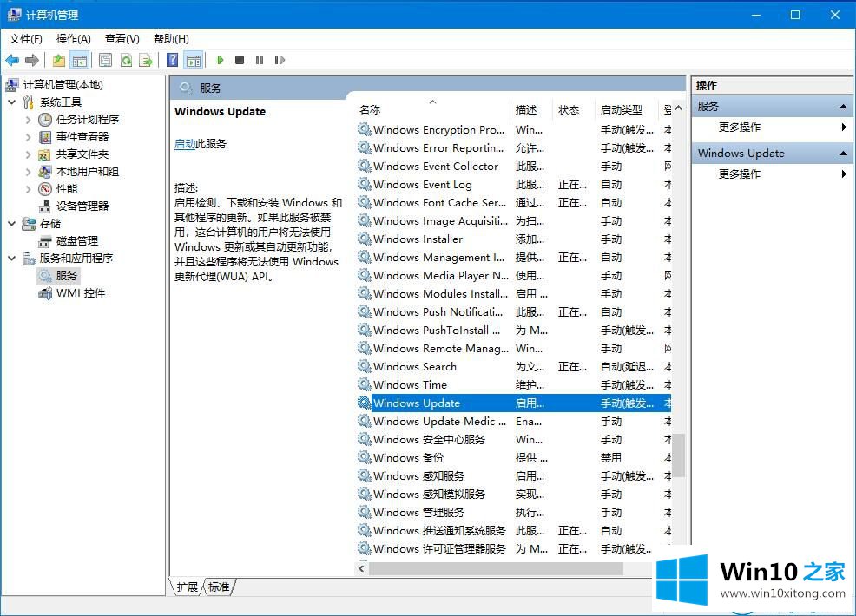Click the Export List toolbar icon
The height and width of the screenshot is (616, 856).
pos(146,60)
